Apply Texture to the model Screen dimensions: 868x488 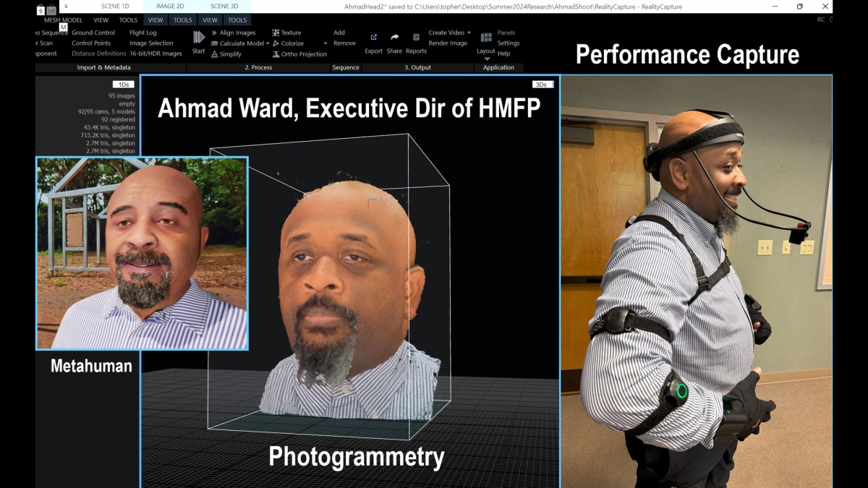click(290, 33)
